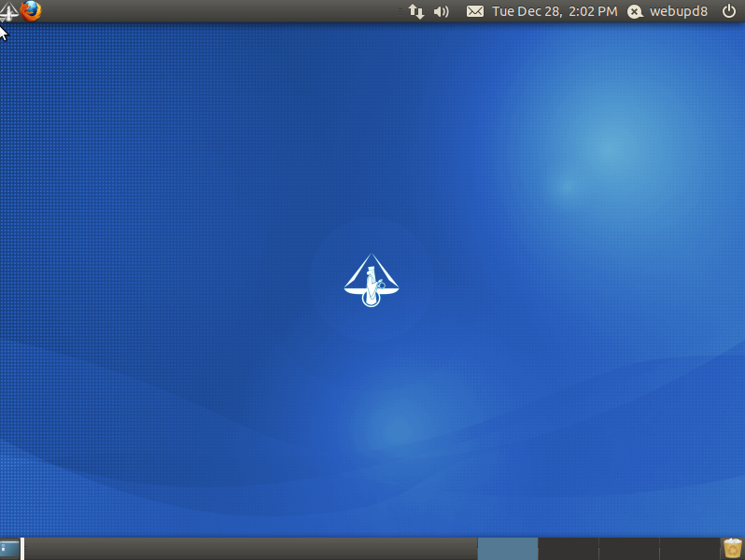Show calendar from Tue Dec 28 clock
Viewport: 745px width, 560px height.
click(x=555, y=11)
